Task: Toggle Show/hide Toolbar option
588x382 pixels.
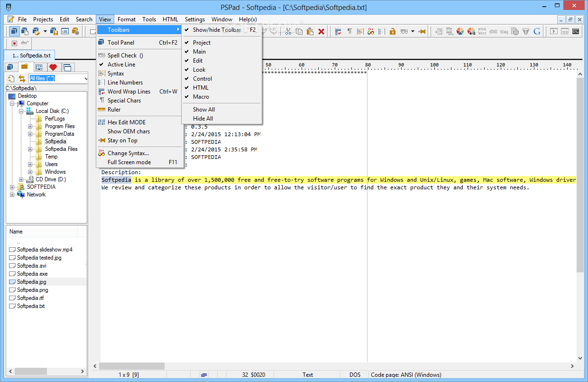Action: (221, 30)
